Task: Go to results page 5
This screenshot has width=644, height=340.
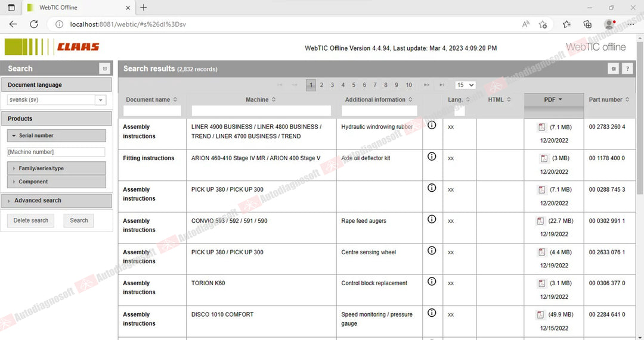Action: click(x=354, y=85)
